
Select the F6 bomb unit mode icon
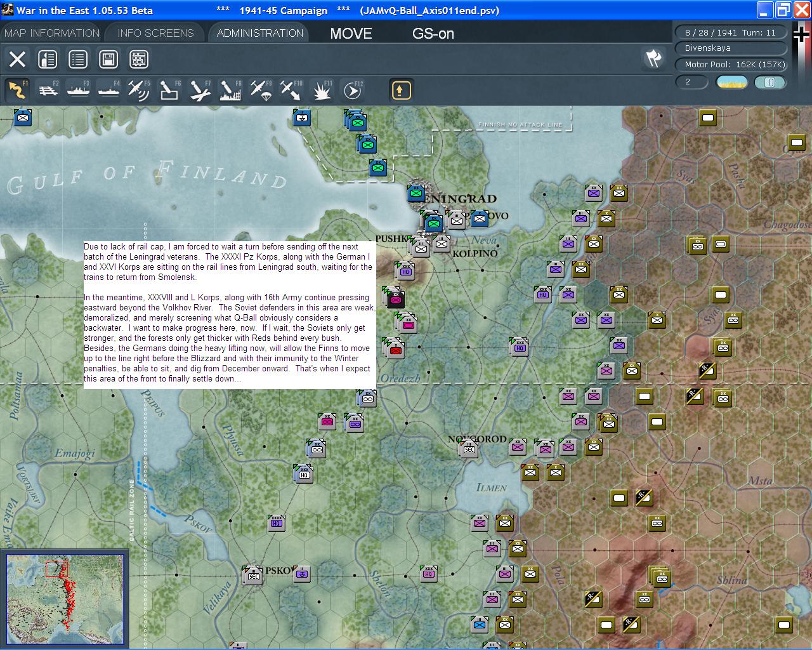169,90
